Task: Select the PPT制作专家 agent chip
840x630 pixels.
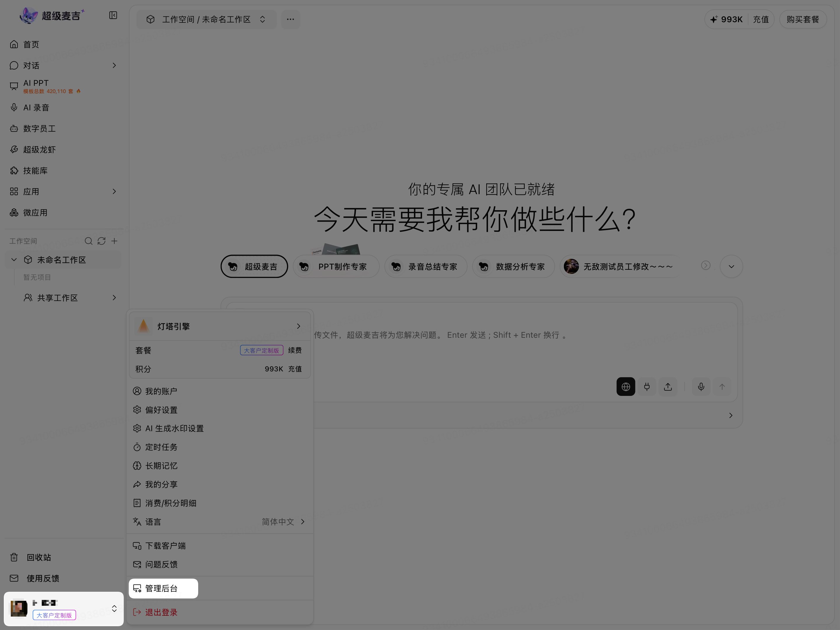Action: tap(336, 266)
